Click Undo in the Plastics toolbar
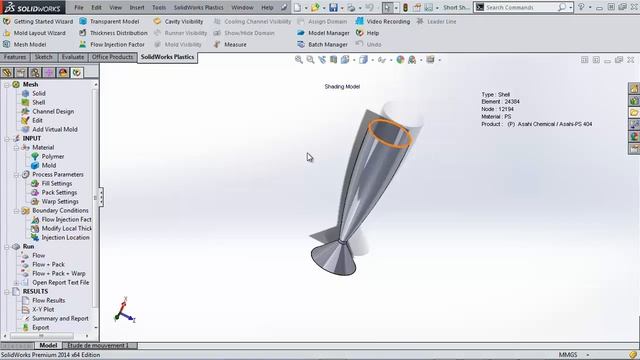The height and width of the screenshot is (360, 640). (x=369, y=44)
